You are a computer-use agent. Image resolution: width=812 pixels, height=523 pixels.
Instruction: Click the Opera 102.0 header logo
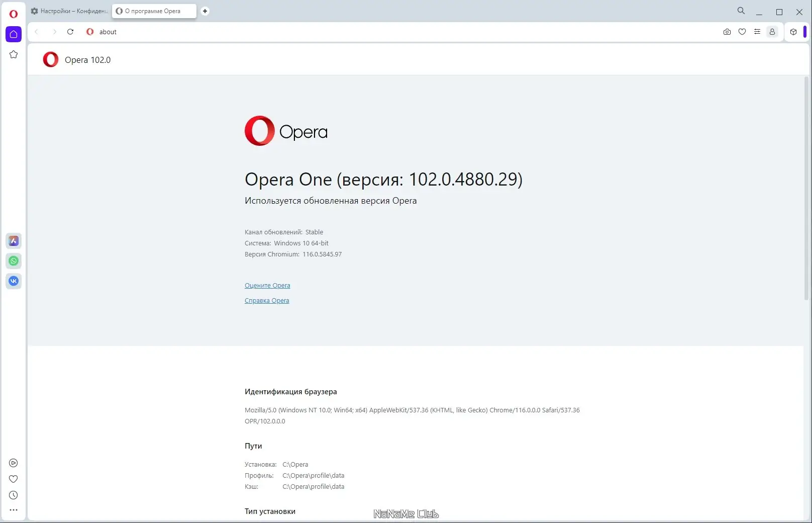coord(51,60)
